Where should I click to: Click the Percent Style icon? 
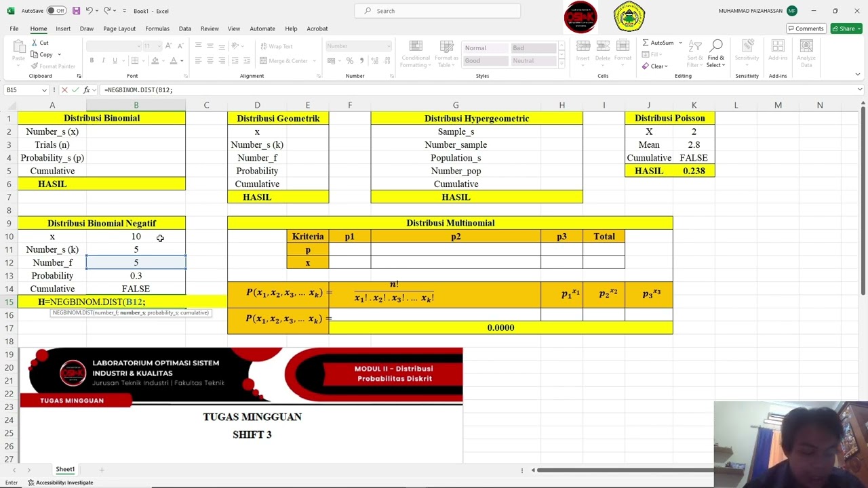coord(350,61)
